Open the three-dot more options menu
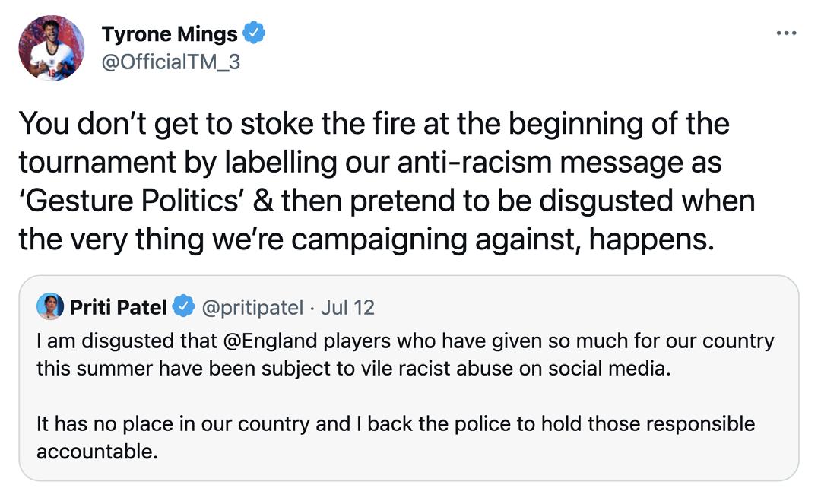Screen dimensions: 821x504 tap(786, 33)
